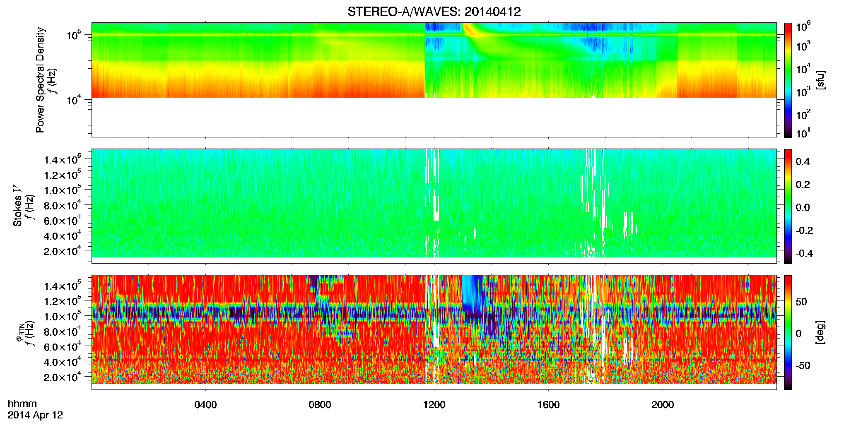868x447 pixels.
Task: Click the 0400 time axis label
Action: (205, 405)
